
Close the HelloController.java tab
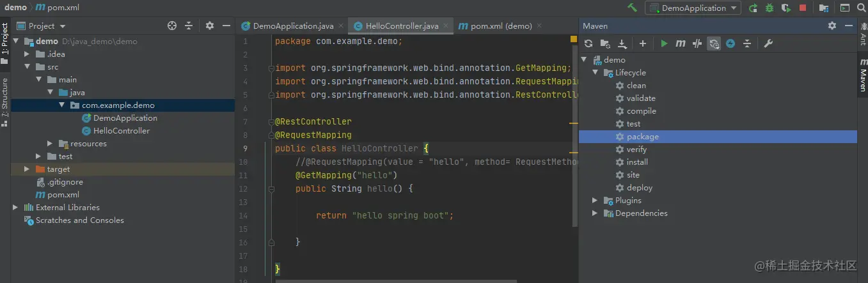pos(446,26)
